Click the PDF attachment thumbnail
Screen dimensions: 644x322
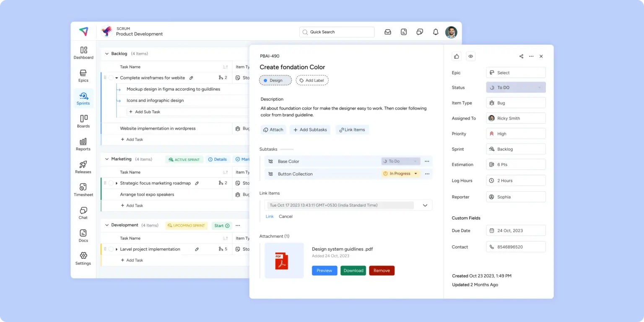[284, 260]
